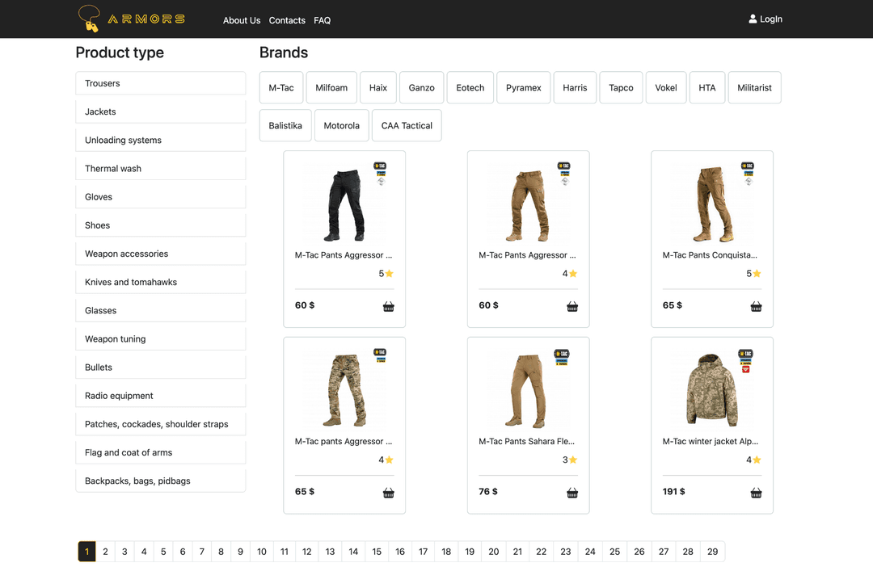Filter by Tapco brand
This screenshot has width=873, height=588.
pos(621,87)
